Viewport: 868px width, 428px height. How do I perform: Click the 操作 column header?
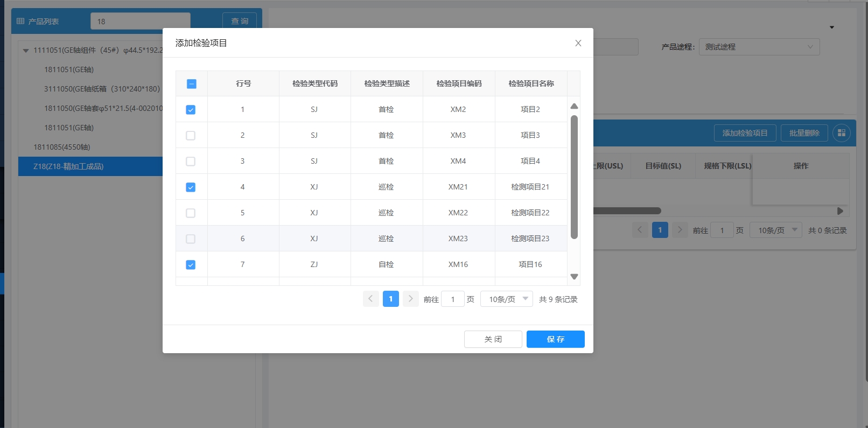point(801,166)
